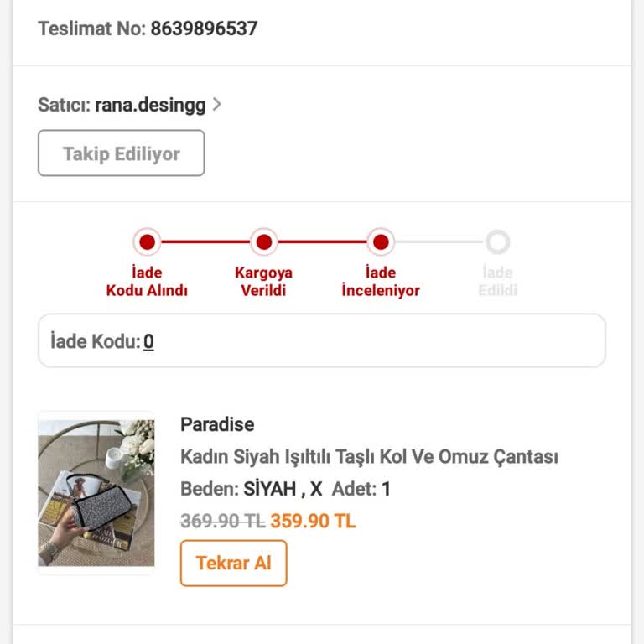Click the crossed-out 369.90 TL price
Screen dimensions: 644x644
click(222, 521)
